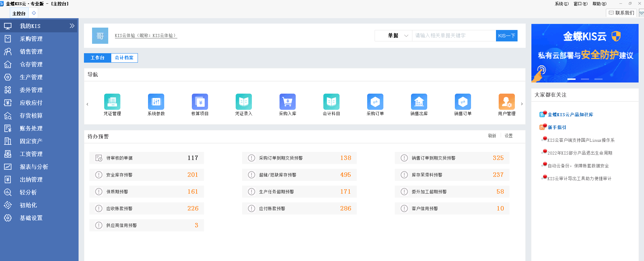The image size is (644, 261).
Task: Open 供应商信用预警 row showing 3
Action: (x=147, y=225)
